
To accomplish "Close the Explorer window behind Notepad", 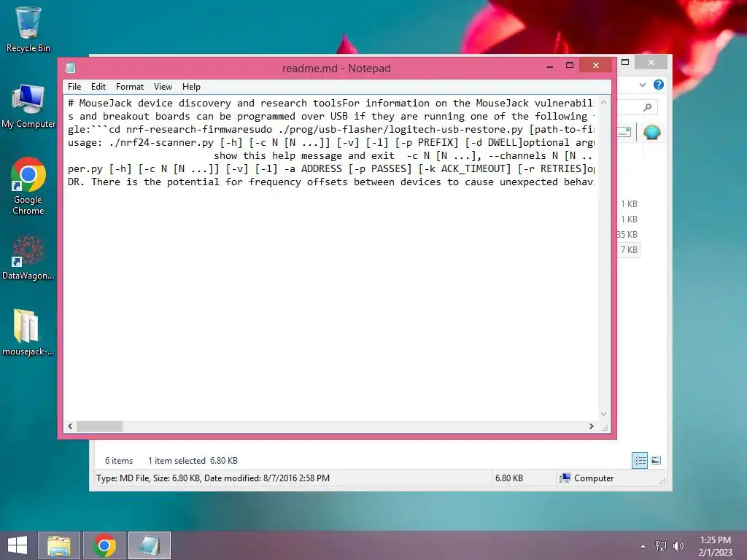I will click(651, 62).
